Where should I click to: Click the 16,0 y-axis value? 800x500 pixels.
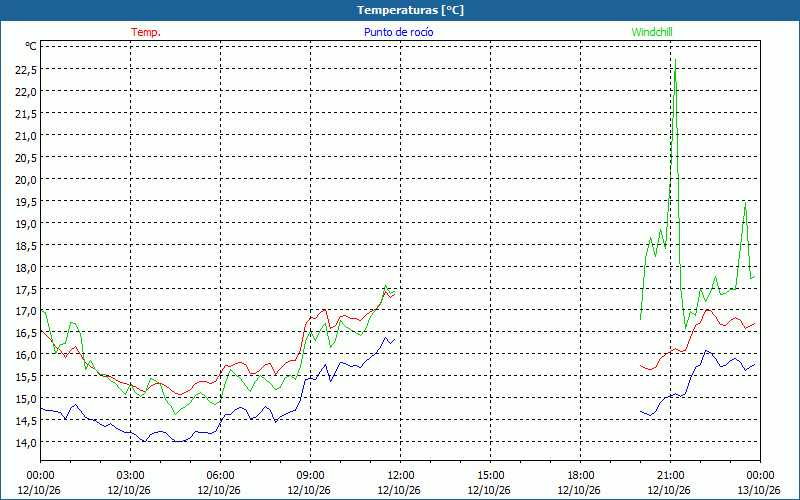pos(26,354)
